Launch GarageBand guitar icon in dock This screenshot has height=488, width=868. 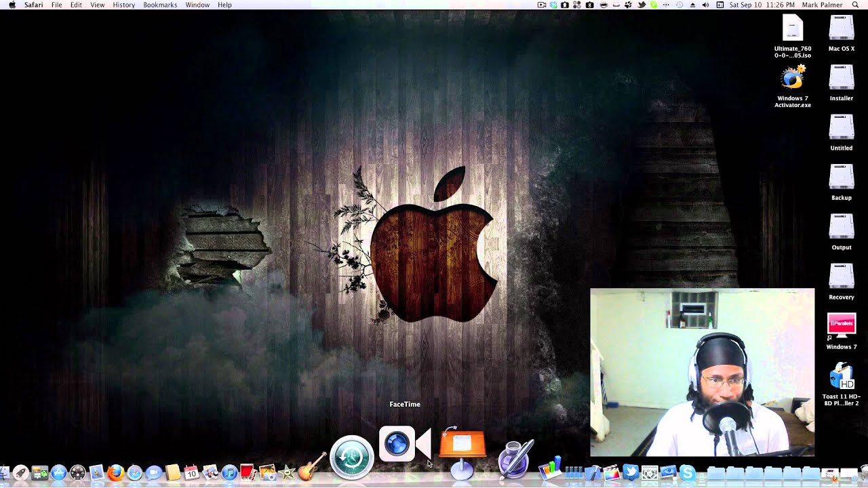click(309, 468)
